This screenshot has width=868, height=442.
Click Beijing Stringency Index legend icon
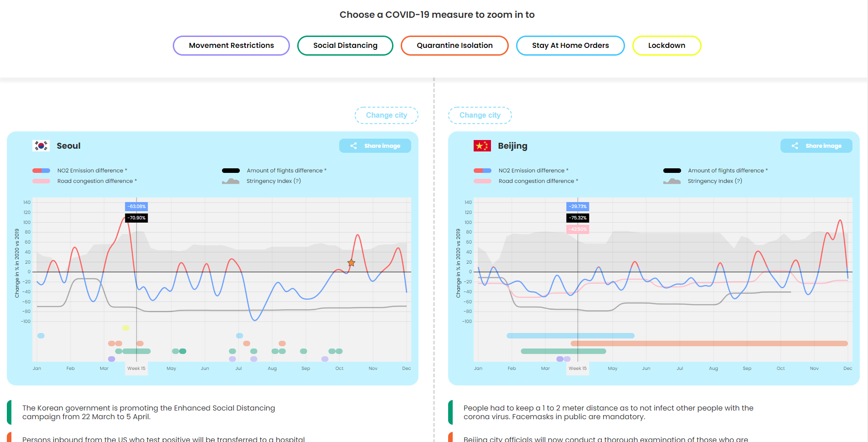click(x=672, y=181)
